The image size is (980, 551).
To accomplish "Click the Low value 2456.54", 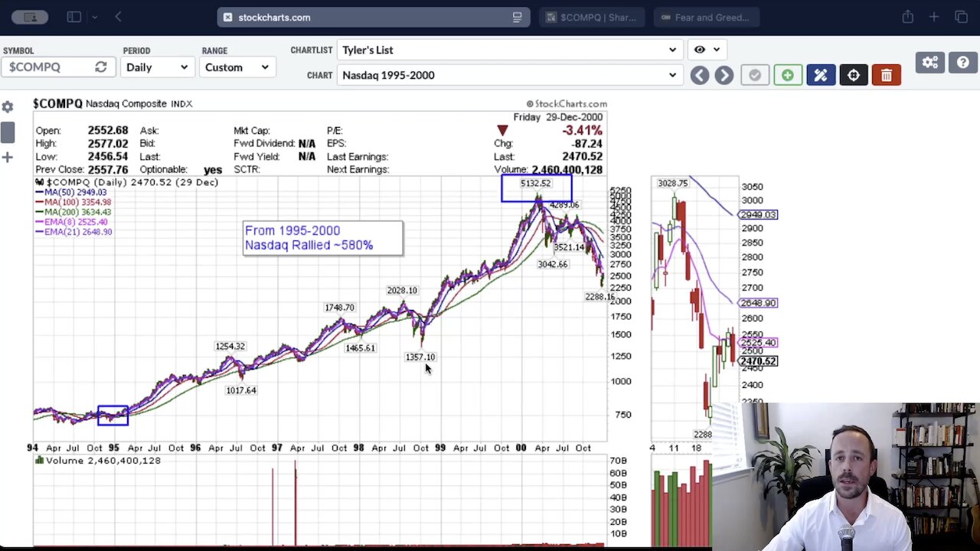I will click(108, 156).
